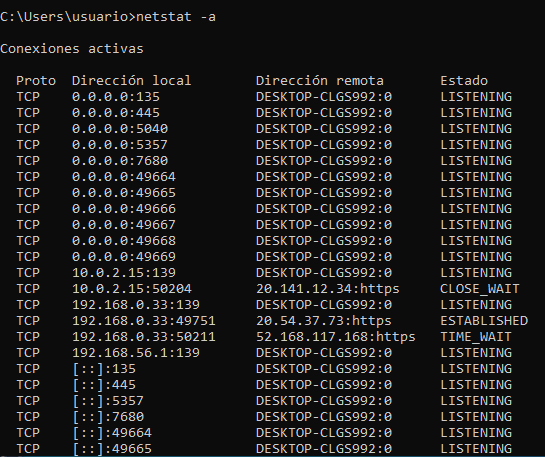The image size is (545, 457).
Task: Click the Conexiones activas heading
Action: pyautogui.click(x=72, y=49)
